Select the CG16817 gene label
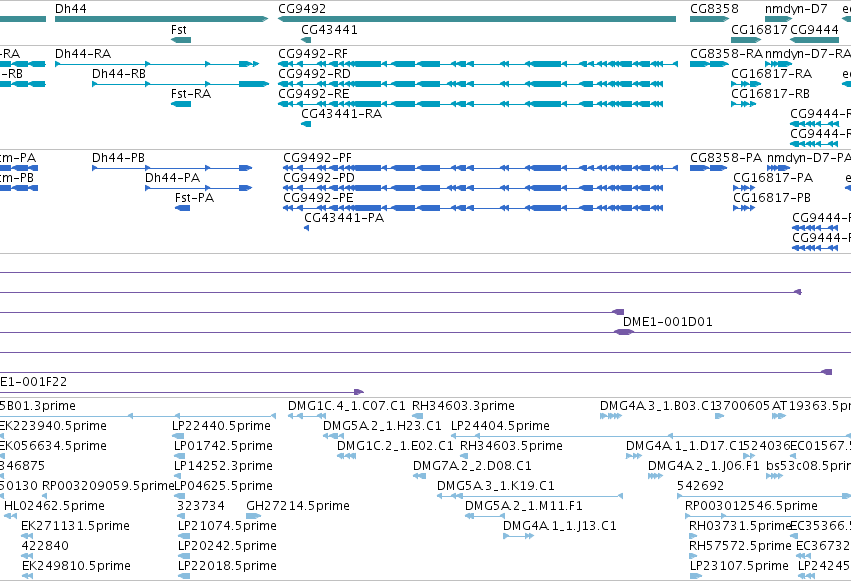Image resolution: width=851 pixels, height=581 pixels. 759,30
